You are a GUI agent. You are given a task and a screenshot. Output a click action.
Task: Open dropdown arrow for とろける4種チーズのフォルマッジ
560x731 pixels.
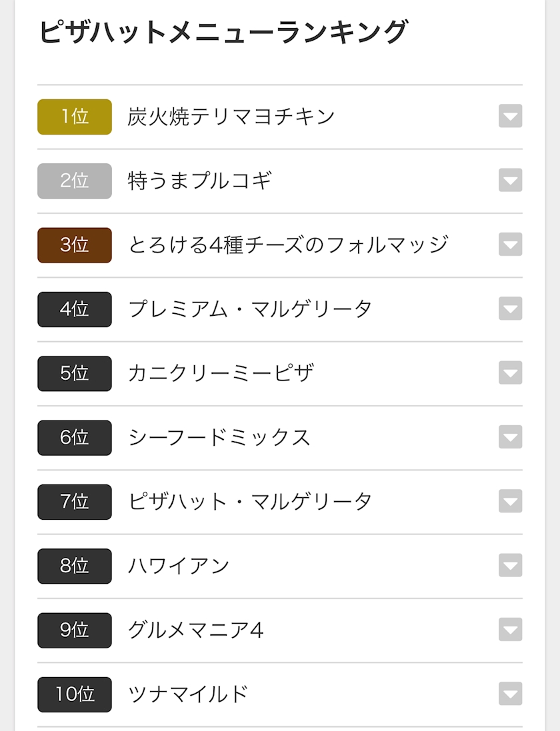(x=510, y=245)
